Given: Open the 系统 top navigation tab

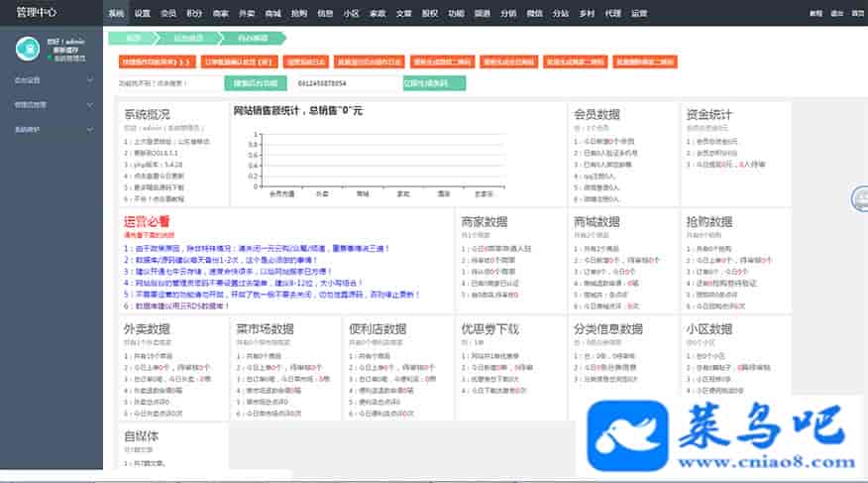Looking at the screenshot, I should coord(116,14).
